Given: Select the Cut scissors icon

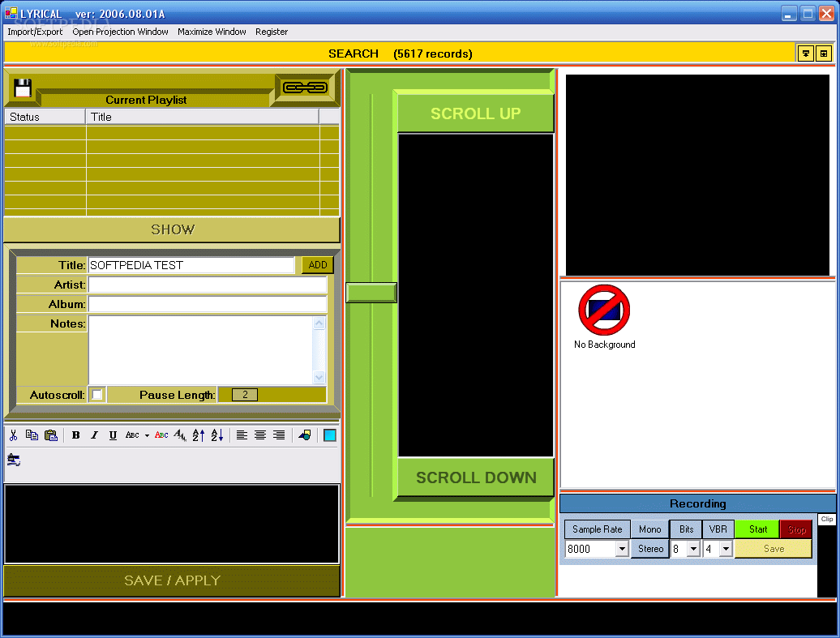Looking at the screenshot, I should coord(14,435).
